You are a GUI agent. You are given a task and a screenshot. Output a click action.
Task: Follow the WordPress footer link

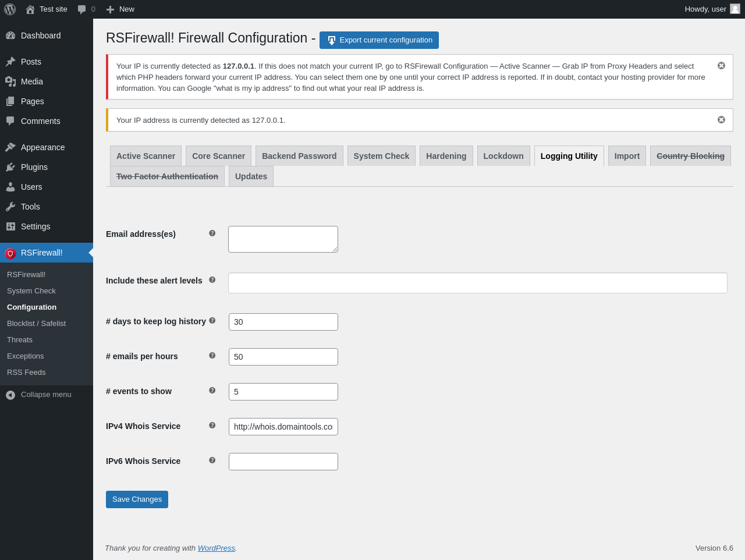(x=217, y=548)
